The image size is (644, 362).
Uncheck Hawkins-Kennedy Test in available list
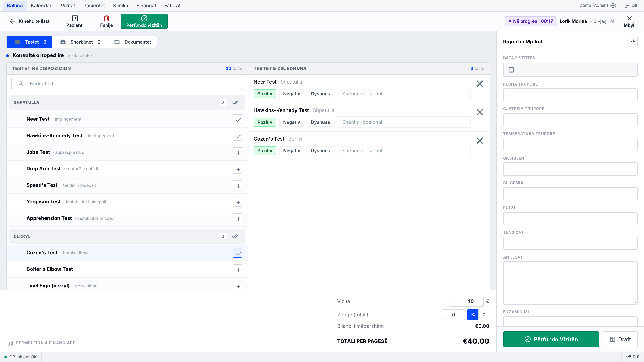(237, 136)
